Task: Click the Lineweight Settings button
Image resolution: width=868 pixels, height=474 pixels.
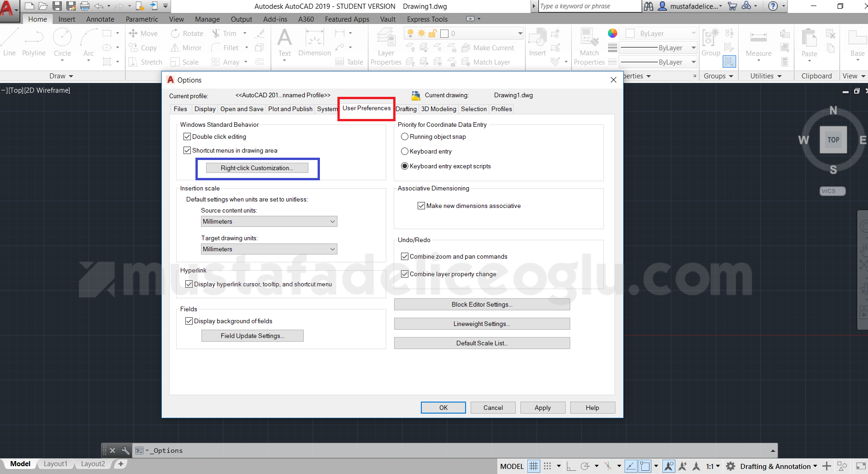Action: (x=482, y=324)
